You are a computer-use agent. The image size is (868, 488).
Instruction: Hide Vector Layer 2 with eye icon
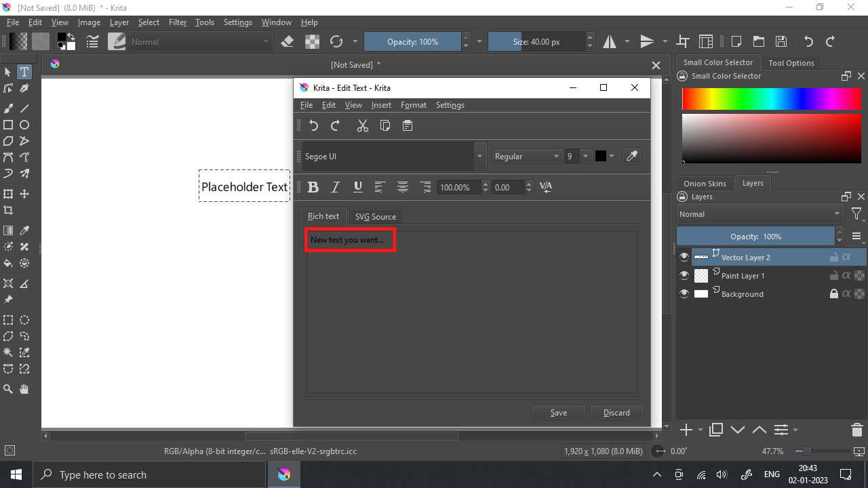click(684, 257)
